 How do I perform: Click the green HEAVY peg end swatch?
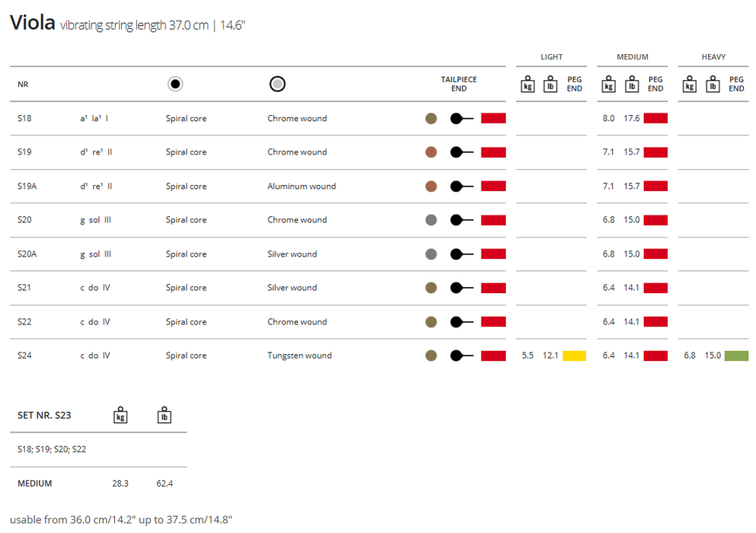(736, 356)
